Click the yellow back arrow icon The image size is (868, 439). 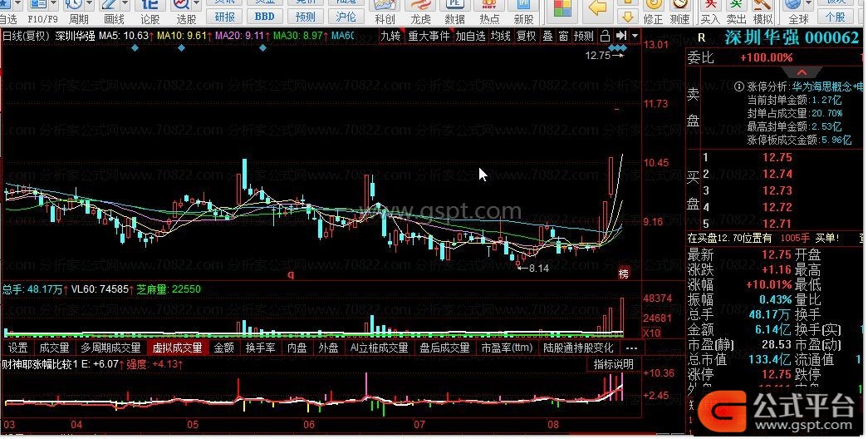point(598,7)
